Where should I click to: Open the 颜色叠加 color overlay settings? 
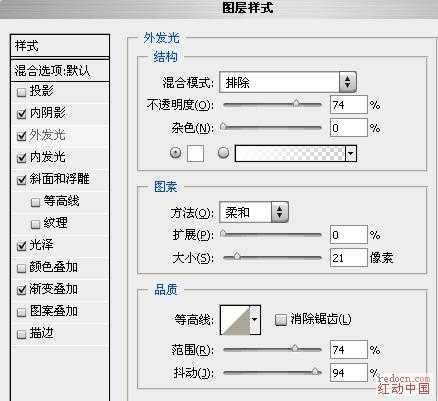pos(53,267)
